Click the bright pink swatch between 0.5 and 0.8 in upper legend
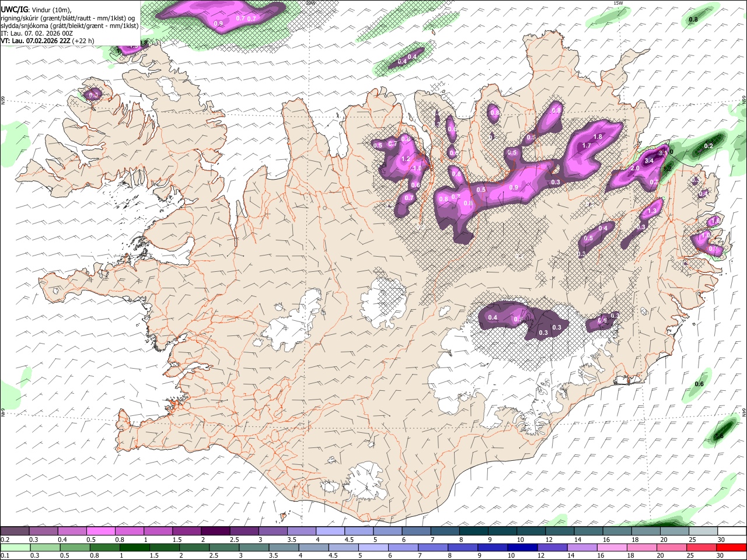This screenshot has width=747, height=560. tap(101, 531)
